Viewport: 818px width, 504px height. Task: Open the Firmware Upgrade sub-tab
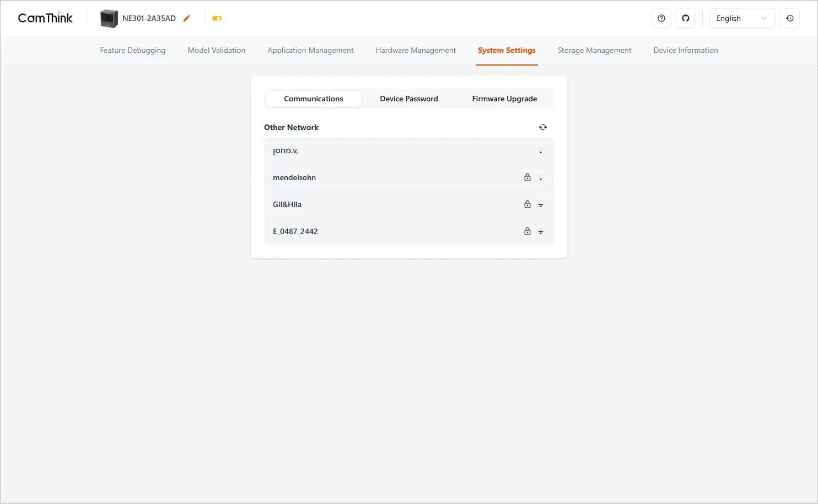coord(504,99)
